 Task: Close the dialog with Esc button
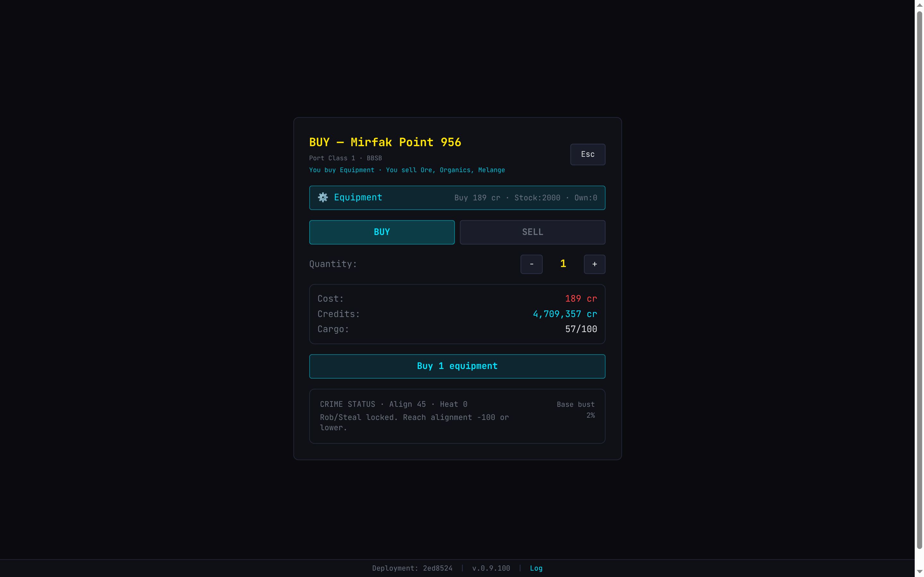pyautogui.click(x=588, y=154)
